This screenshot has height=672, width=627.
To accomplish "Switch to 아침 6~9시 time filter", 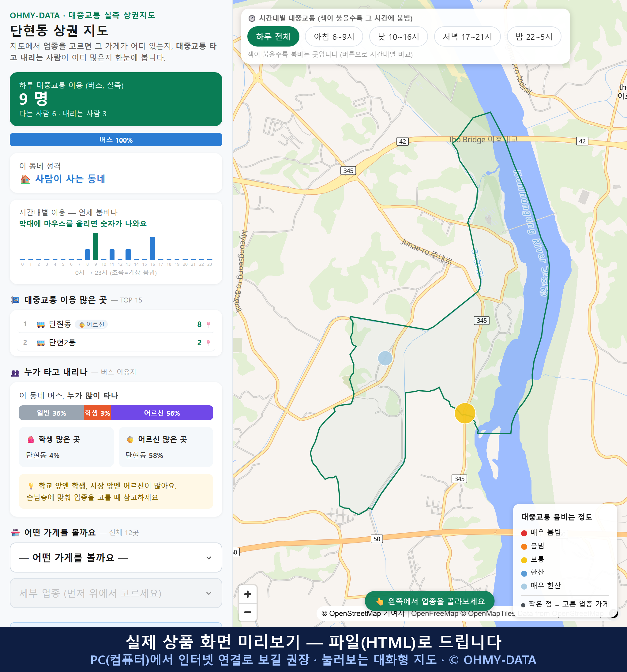I will pos(334,36).
